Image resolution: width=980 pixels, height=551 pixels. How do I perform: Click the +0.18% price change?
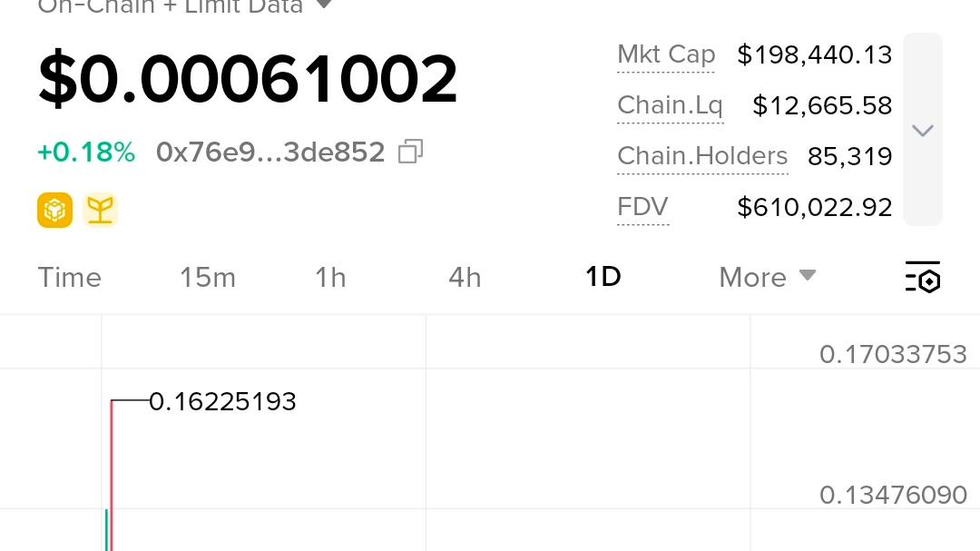tap(86, 152)
